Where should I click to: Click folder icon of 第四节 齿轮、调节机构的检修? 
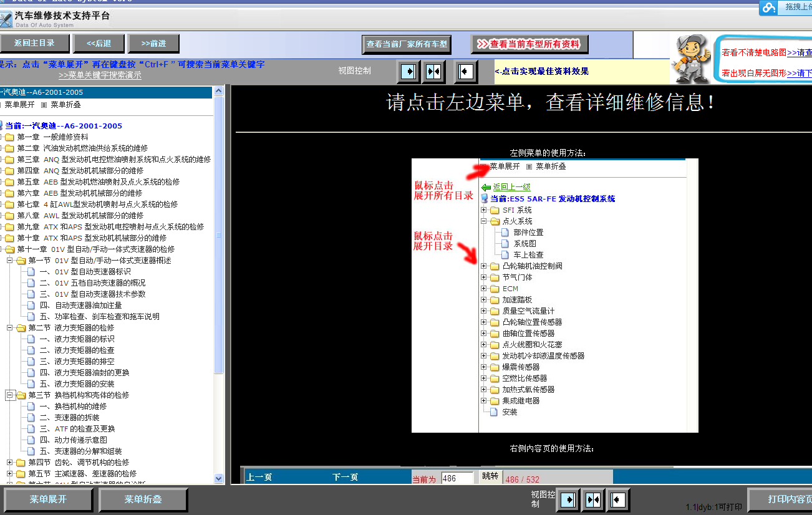(21, 463)
